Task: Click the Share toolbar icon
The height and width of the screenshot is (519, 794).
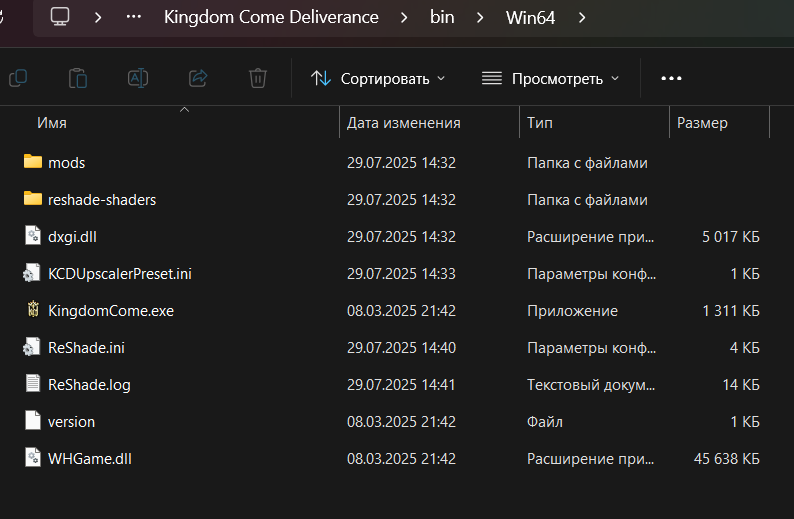Action: point(198,78)
